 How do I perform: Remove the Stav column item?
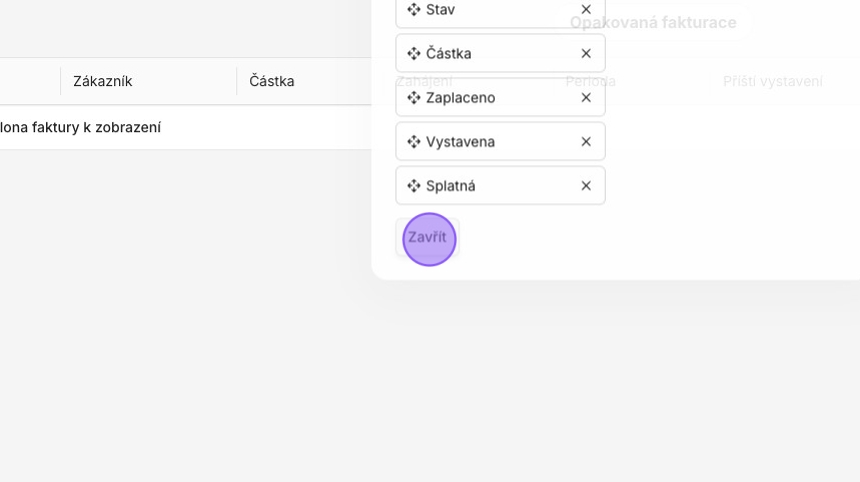tap(586, 9)
